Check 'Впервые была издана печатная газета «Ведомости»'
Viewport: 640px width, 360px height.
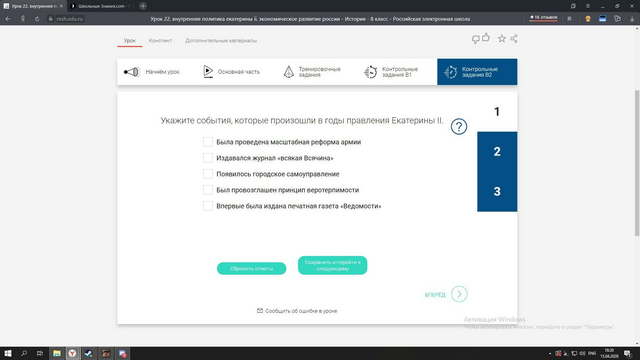[208, 206]
